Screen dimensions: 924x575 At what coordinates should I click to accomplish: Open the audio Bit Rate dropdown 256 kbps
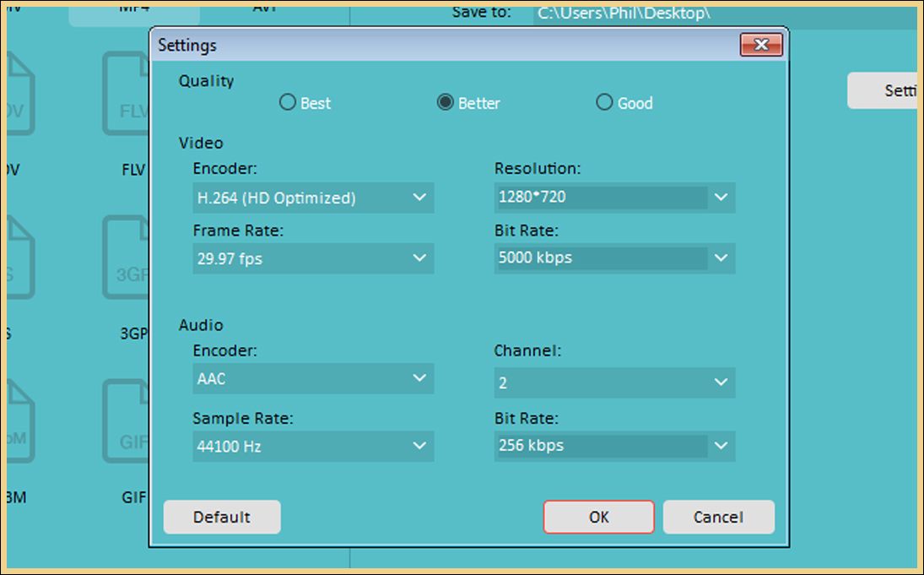[x=614, y=446]
